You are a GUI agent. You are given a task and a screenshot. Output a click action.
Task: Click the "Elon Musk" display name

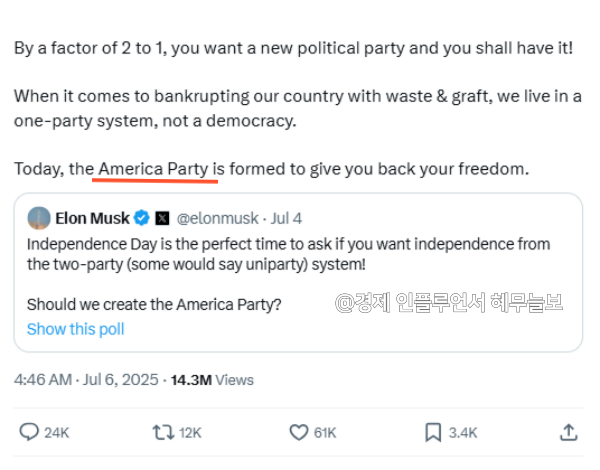point(94,217)
